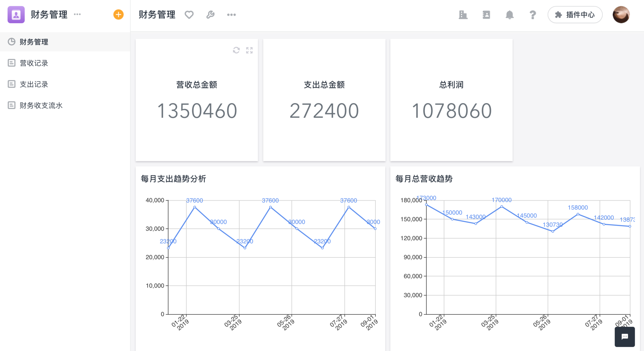
Task: Click the 173000 data point in revenue chart
Action: tap(426, 205)
